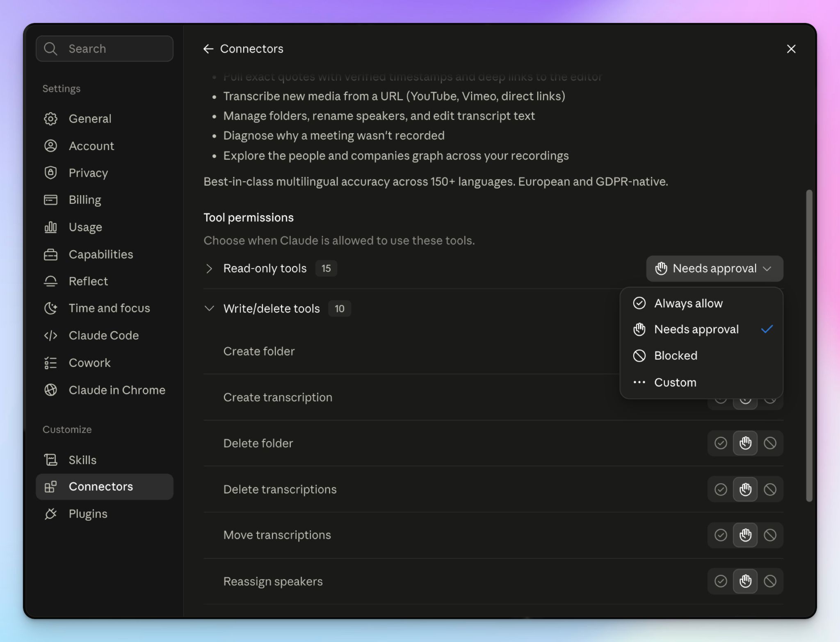Click the Connectors blocks icon
Viewport: 840px width, 642px height.
point(50,487)
